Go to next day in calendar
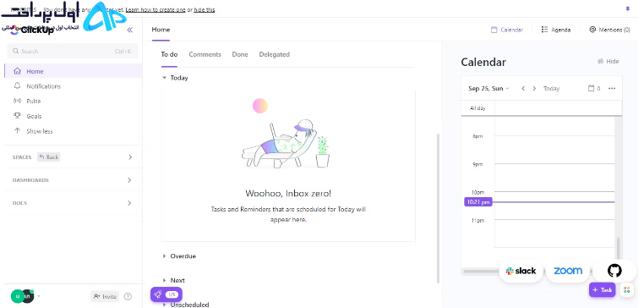 pos(534,88)
